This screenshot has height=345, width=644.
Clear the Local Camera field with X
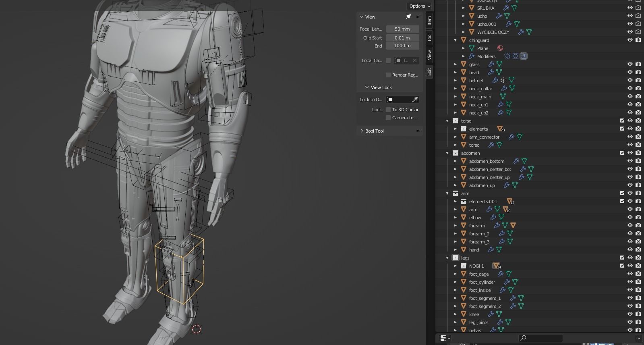point(415,60)
